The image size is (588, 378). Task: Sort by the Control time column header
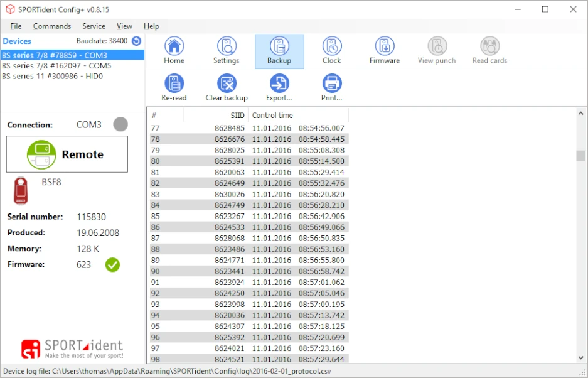click(x=298, y=116)
